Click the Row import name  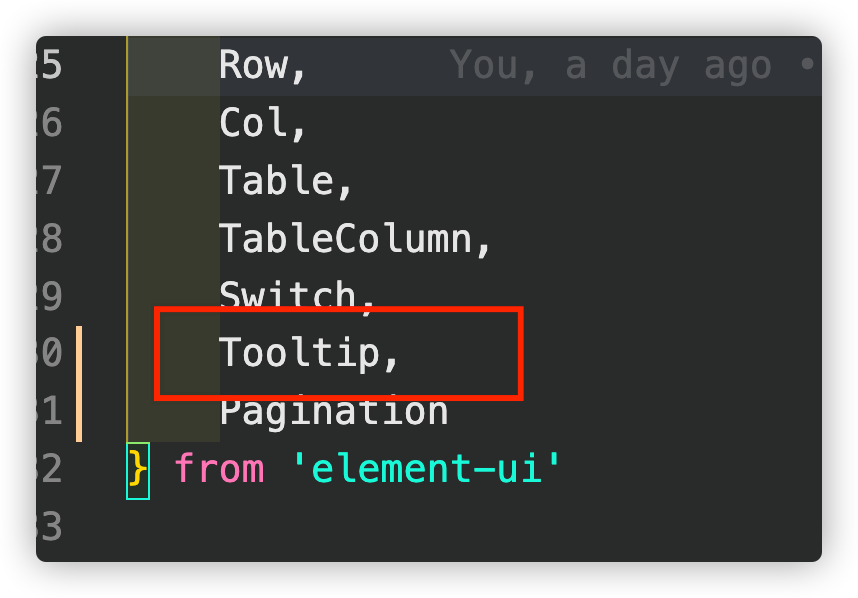point(262,66)
